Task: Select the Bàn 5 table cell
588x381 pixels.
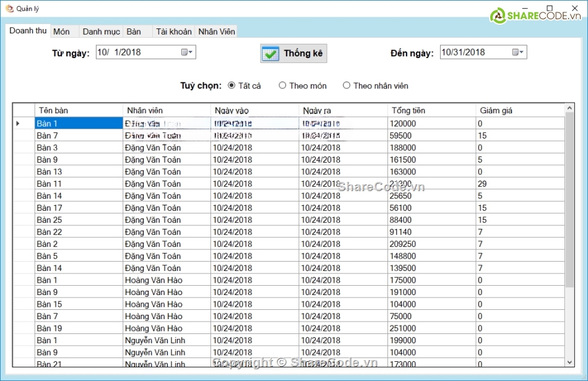Action: coord(79,256)
